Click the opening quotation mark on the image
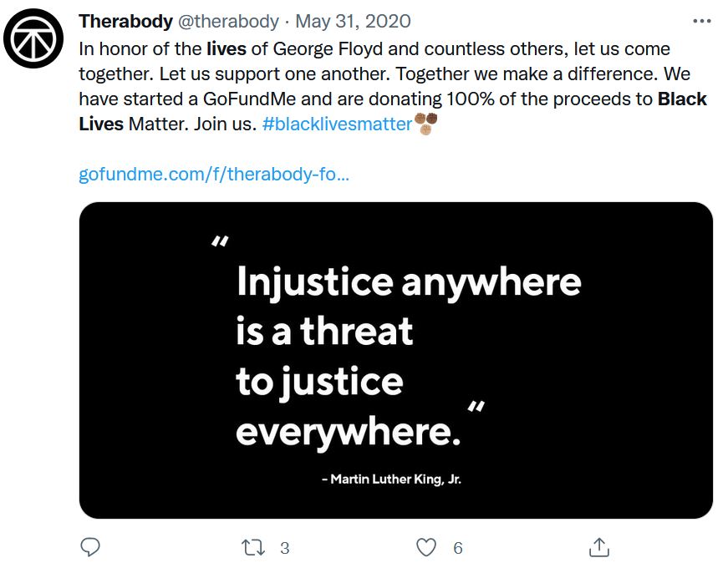Viewport: 728px width, 568px height. pyautogui.click(x=220, y=243)
